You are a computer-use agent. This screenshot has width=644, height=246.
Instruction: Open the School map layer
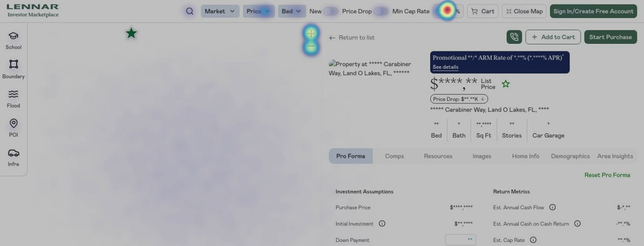pyautogui.click(x=13, y=41)
